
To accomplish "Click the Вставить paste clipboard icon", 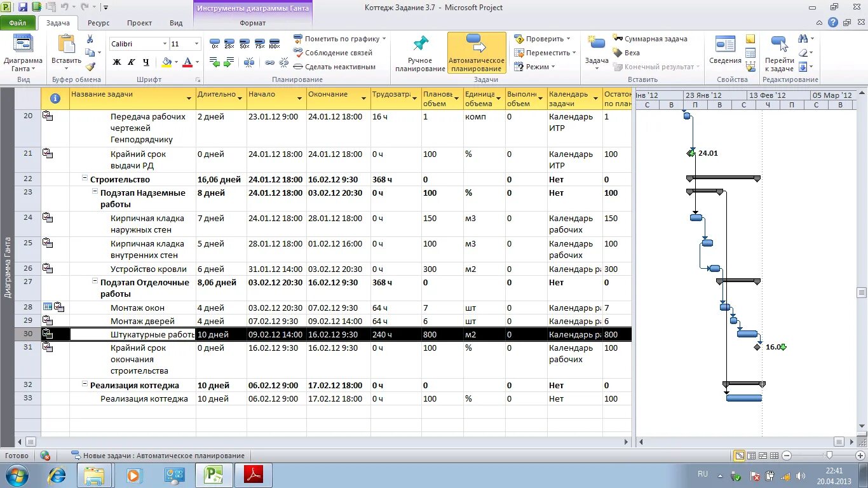I will pos(66,44).
